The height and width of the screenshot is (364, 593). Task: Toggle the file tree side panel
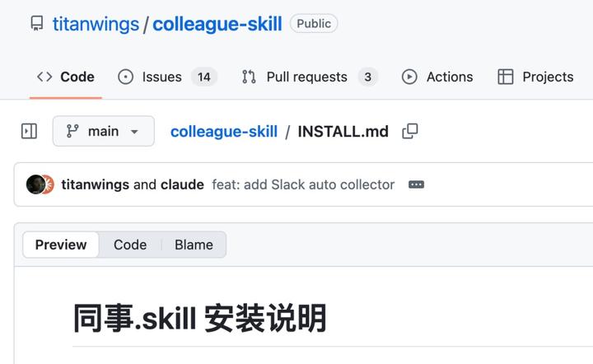click(x=29, y=131)
